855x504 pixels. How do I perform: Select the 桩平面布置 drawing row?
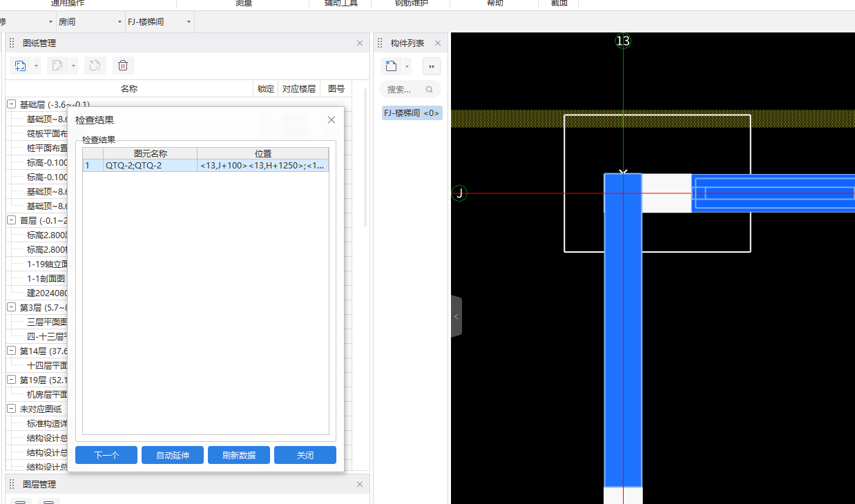point(47,148)
